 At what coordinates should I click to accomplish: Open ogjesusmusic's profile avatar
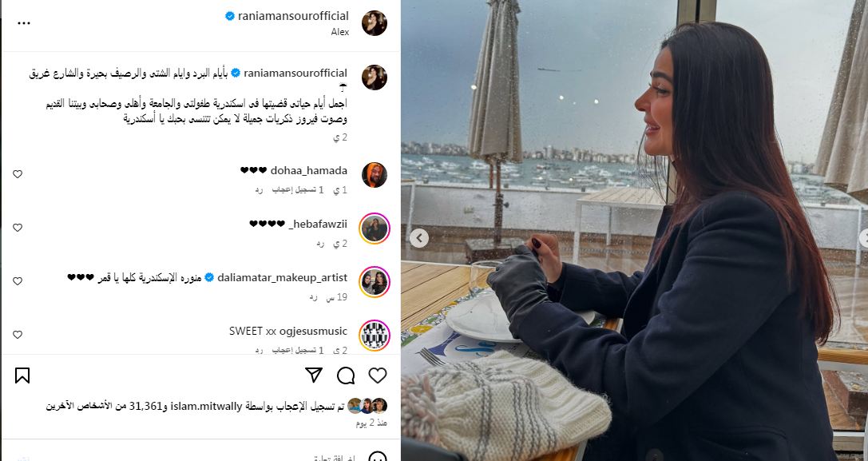tap(375, 336)
